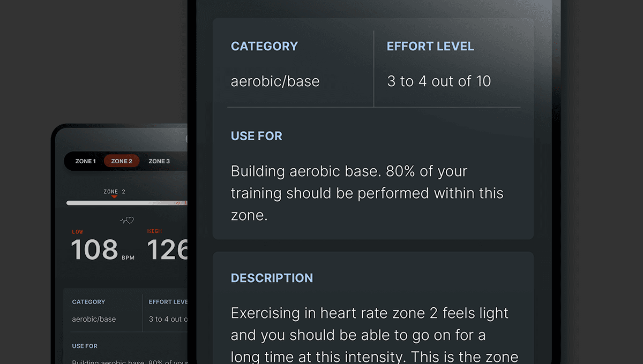Click the small phone's aerobic/base text
Image resolution: width=643 pixels, height=364 pixels.
pyautogui.click(x=94, y=319)
